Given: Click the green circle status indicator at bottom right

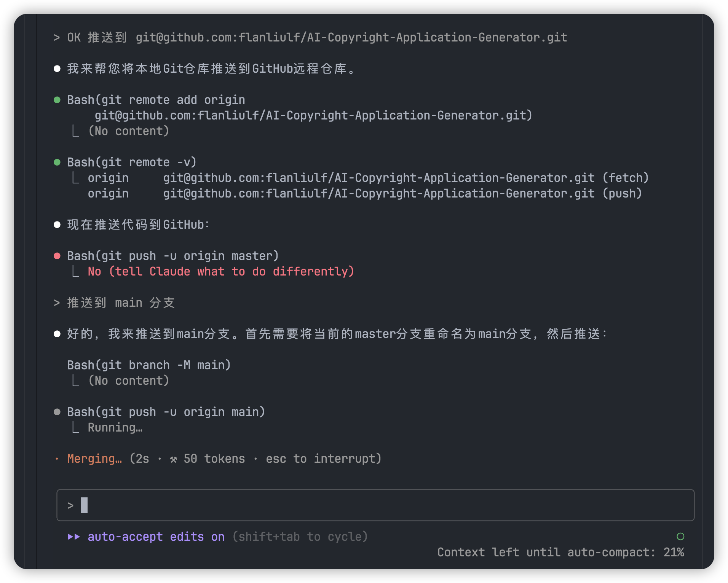Looking at the screenshot, I should [x=680, y=537].
